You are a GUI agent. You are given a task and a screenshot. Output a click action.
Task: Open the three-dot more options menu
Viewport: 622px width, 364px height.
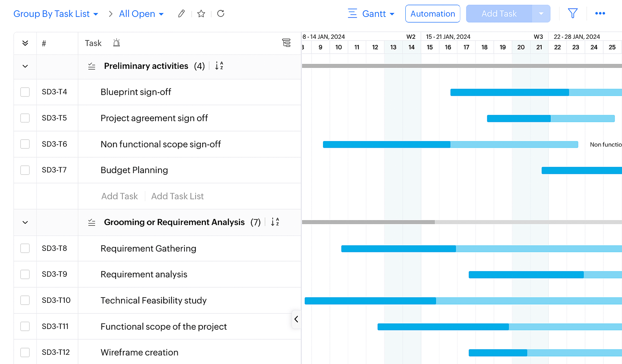tap(600, 14)
